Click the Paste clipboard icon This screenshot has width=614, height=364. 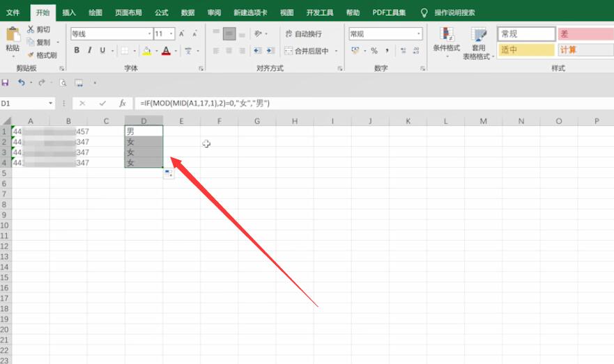13,34
